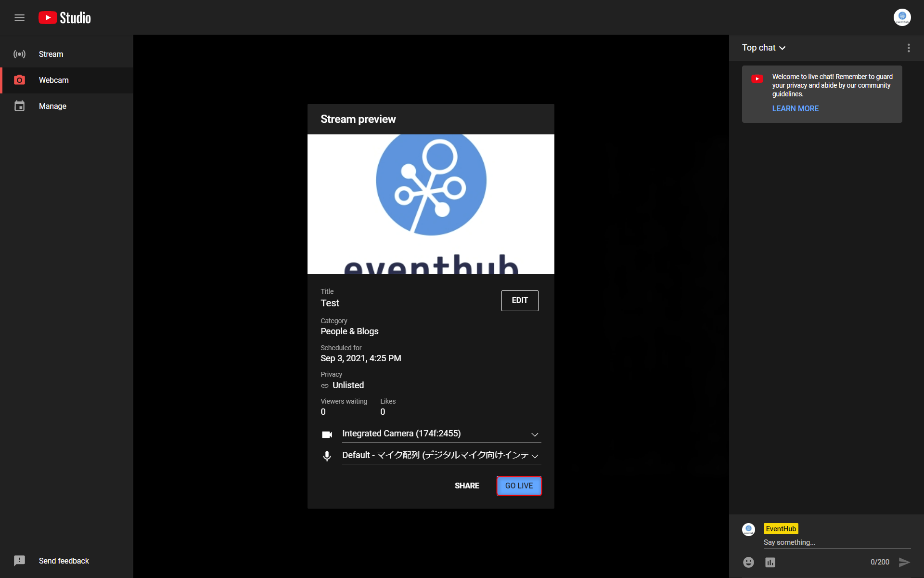Click the Webcam camera icon
The image size is (924, 578).
click(19, 80)
